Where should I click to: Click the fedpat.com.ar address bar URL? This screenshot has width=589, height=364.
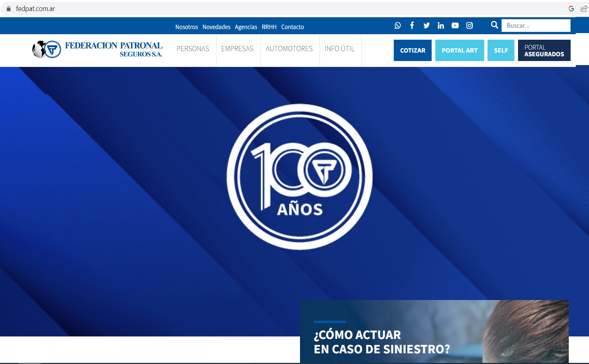tap(35, 8)
